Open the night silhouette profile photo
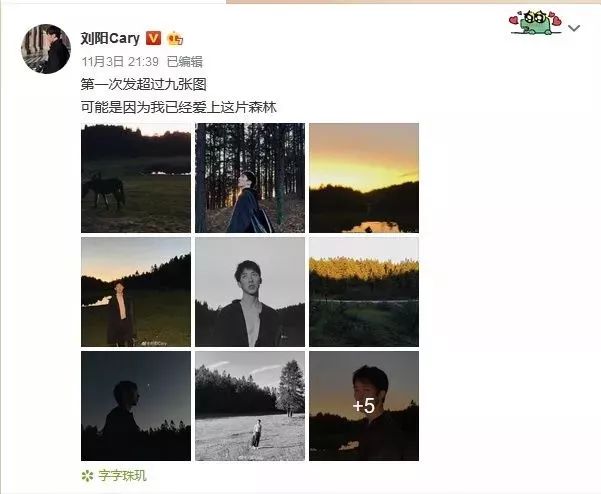 136,406
